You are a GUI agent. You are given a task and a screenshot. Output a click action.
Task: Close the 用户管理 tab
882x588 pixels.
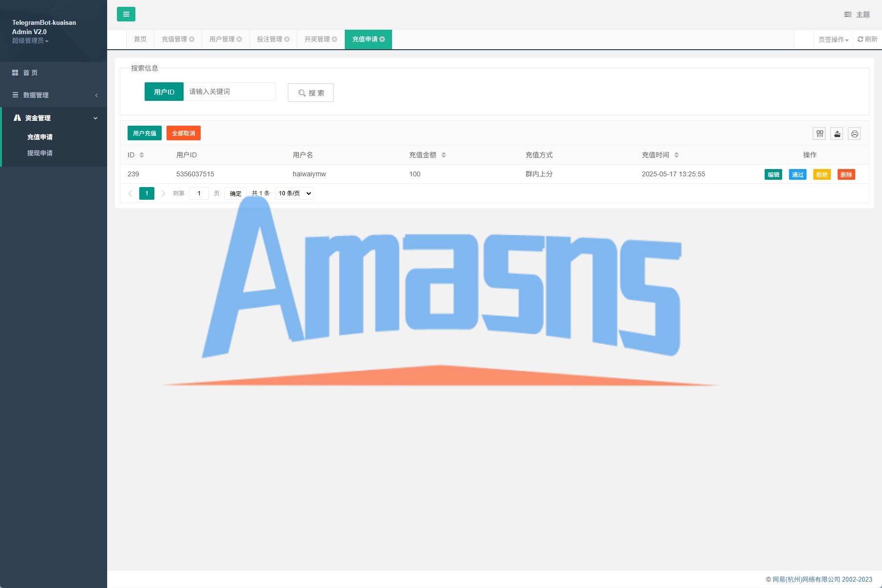(x=239, y=39)
